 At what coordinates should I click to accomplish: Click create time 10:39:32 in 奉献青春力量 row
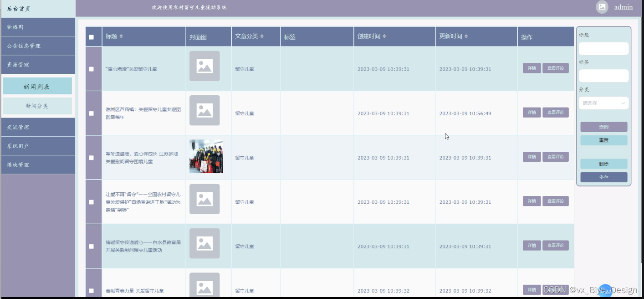[x=383, y=291]
